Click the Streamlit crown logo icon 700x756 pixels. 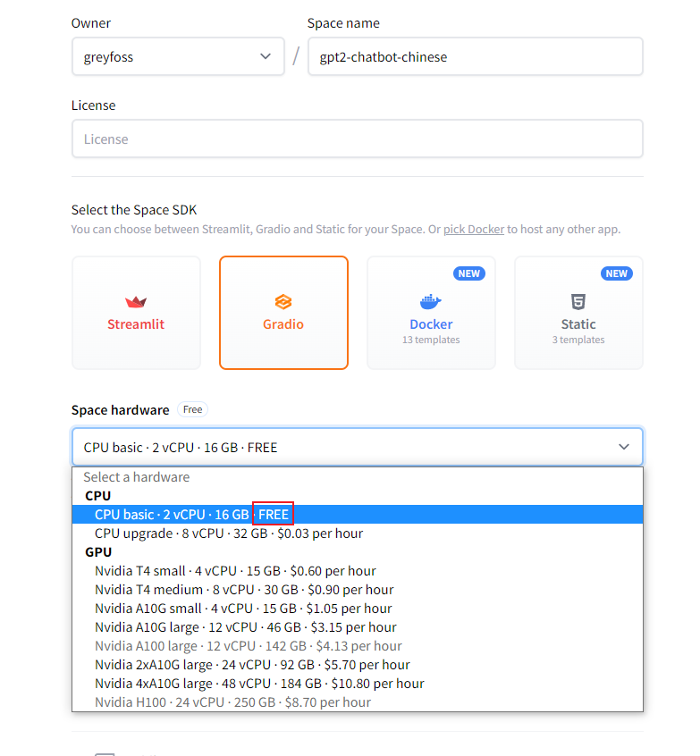pos(136,302)
